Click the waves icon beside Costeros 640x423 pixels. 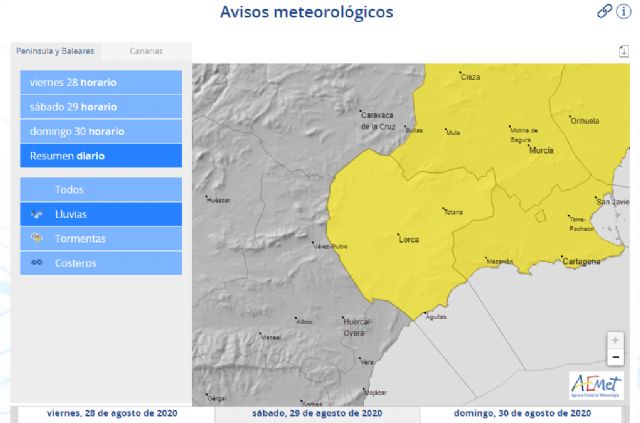(37, 263)
